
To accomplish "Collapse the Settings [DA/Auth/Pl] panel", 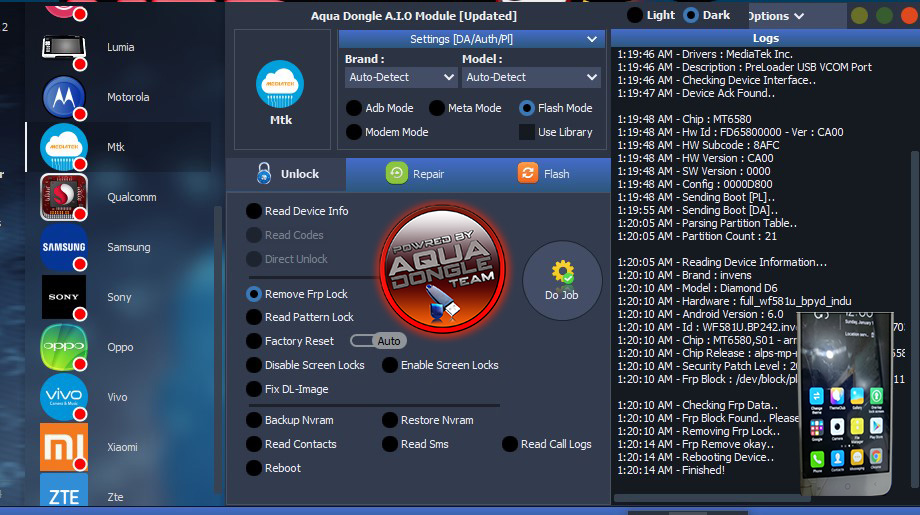I will pos(591,39).
